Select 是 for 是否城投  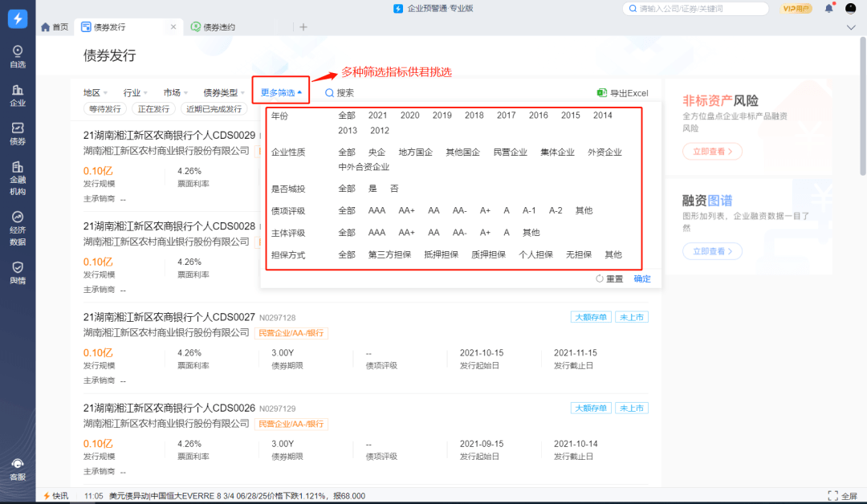pos(372,189)
